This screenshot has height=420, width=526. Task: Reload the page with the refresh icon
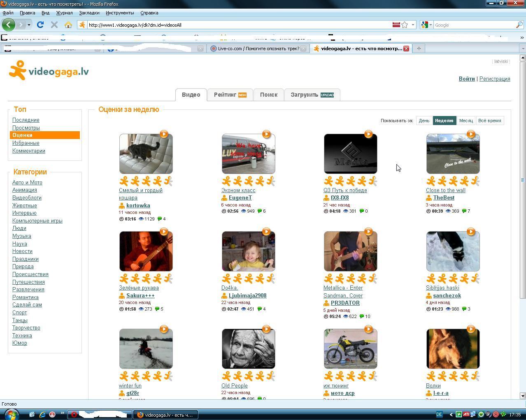40,25
